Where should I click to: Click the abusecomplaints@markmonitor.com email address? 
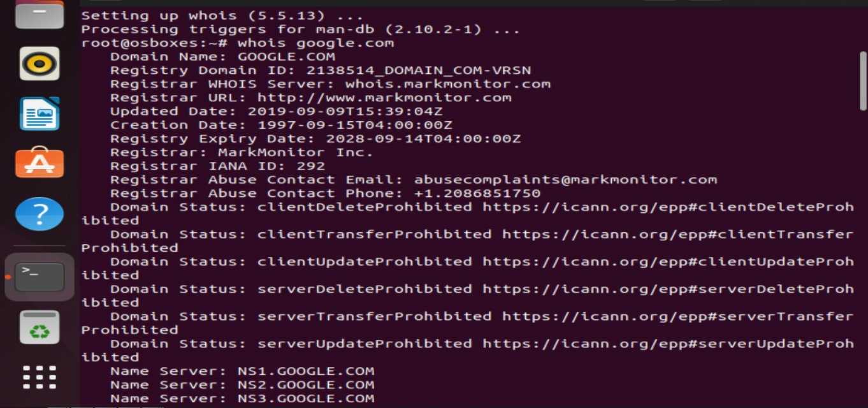(x=565, y=180)
